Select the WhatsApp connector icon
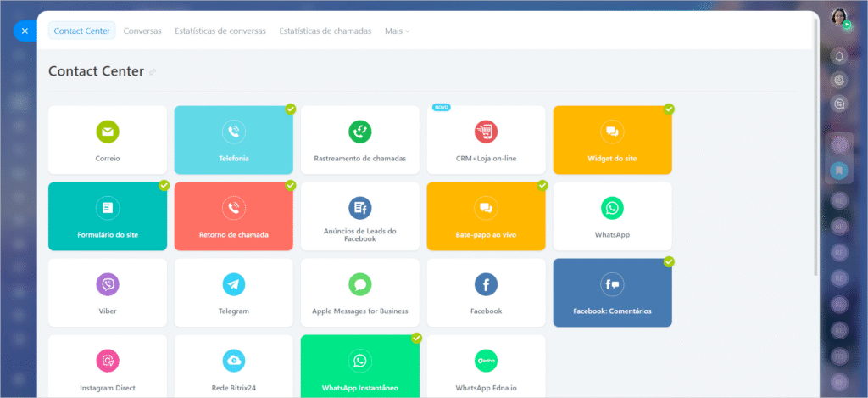 pos(612,208)
